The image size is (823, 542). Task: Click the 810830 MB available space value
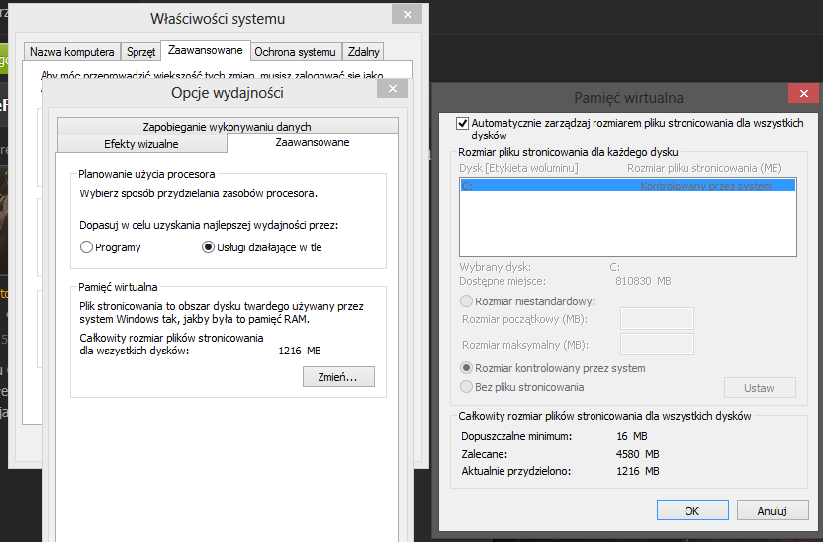[x=643, y=281]
